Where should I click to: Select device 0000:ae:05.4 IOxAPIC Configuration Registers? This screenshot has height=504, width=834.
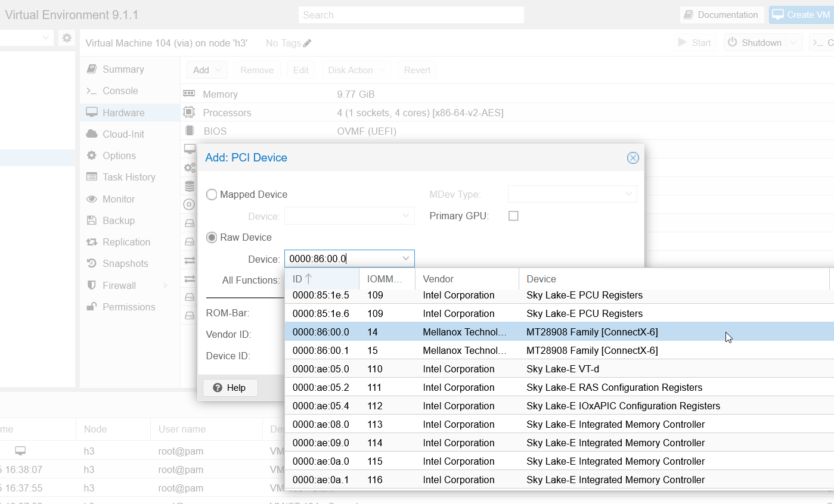pos(559,406)
